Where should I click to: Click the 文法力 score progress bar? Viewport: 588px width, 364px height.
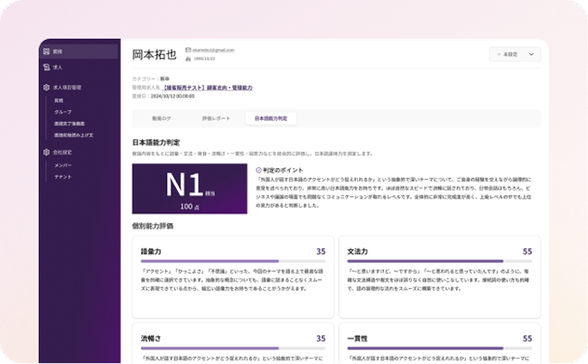tap(438, 261)
